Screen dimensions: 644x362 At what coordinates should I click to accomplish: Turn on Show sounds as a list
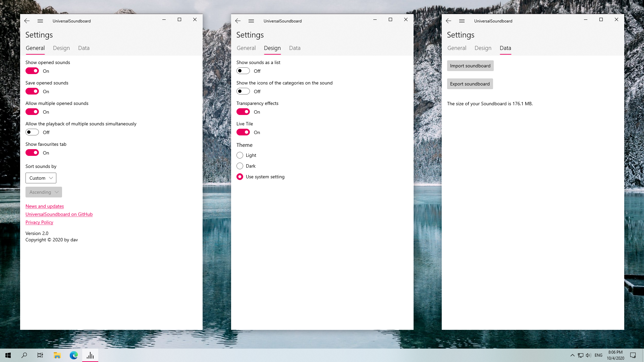pyautogui.click(x=243, y=71)
